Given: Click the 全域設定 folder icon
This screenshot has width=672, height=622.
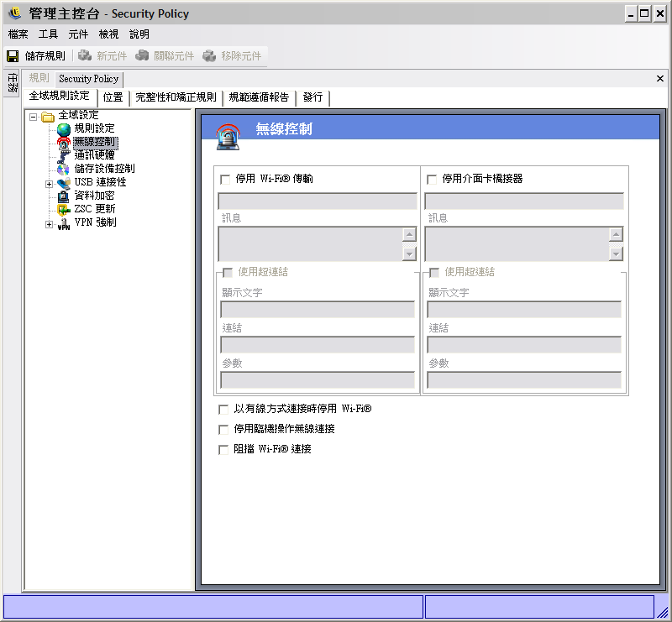Looking at the screenshot, I should click(48, 116).
